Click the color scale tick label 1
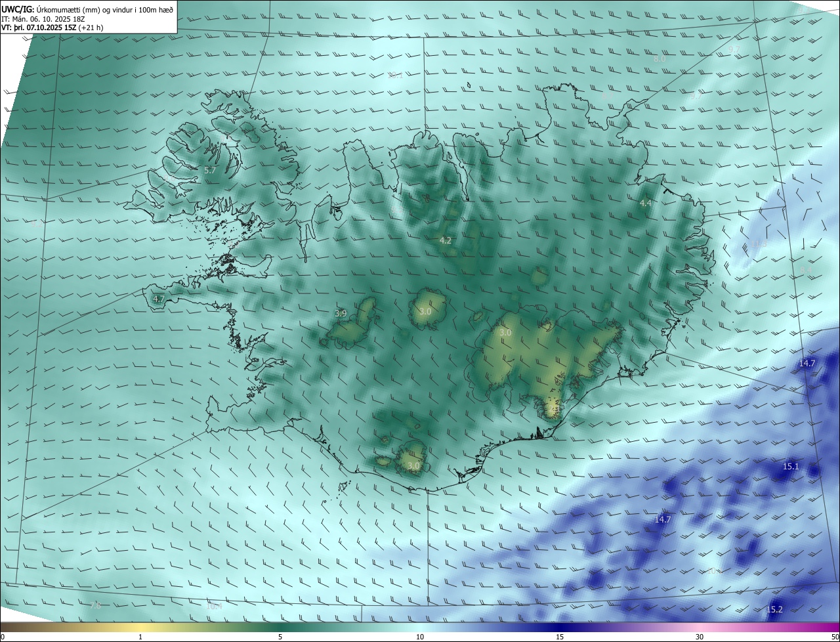840x642 pixels. (140, 637)
